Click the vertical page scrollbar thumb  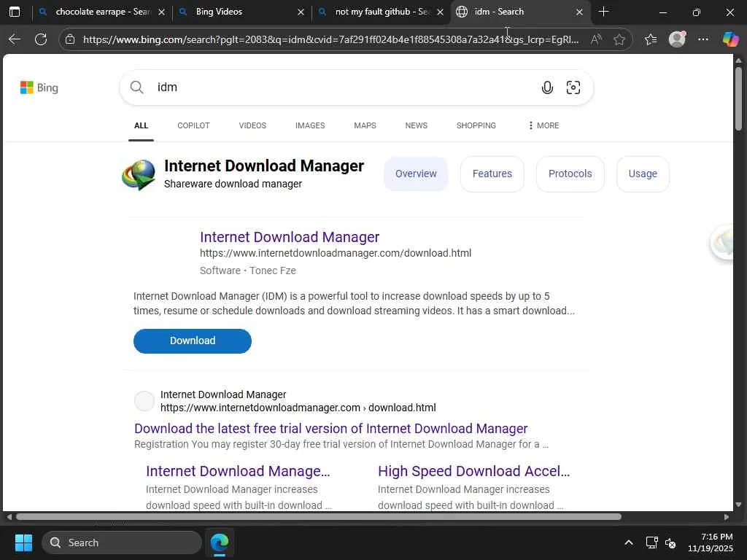coord(738,98)
